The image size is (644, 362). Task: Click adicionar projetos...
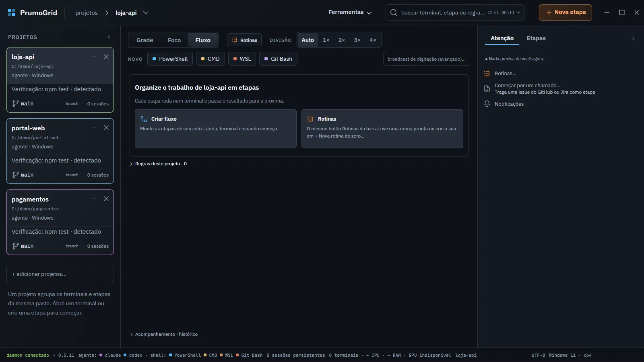[60, 274]
